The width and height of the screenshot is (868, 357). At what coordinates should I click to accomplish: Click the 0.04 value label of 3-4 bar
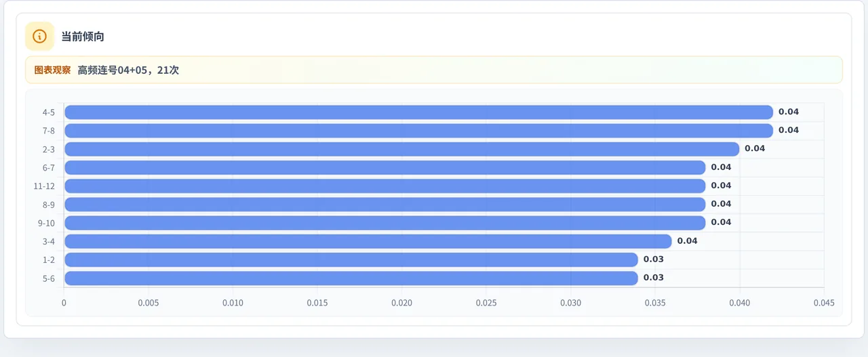click(x=687, y=241)
